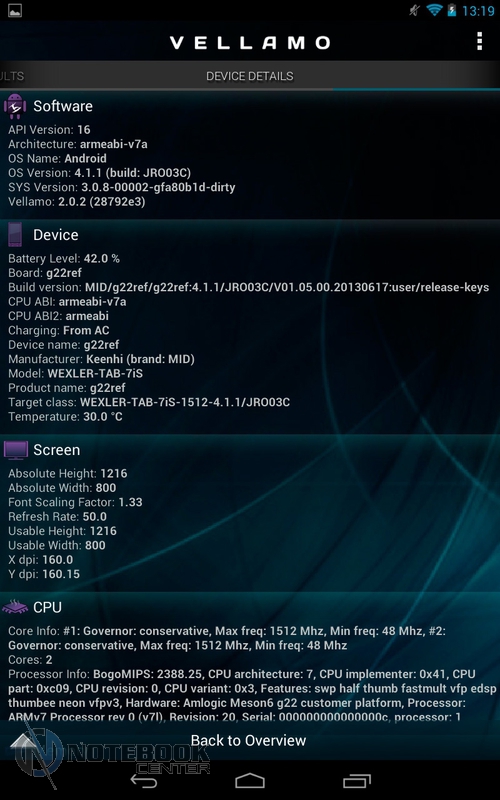
Task: Select the DEVICE DETAILS tab
Action: point(249,76)
